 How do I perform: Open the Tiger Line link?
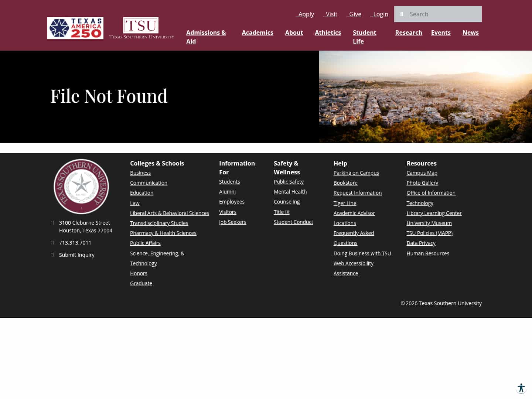click(345, 203)
